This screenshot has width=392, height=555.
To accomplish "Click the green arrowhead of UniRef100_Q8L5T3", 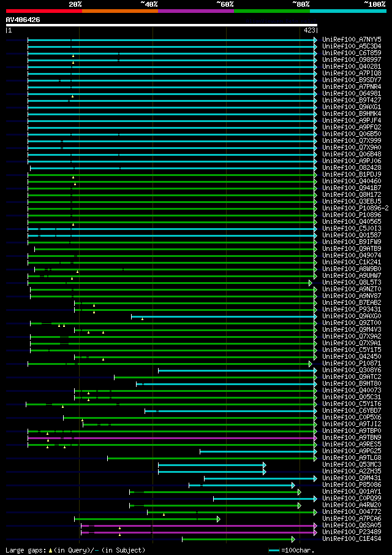I will tap(311, 283).
